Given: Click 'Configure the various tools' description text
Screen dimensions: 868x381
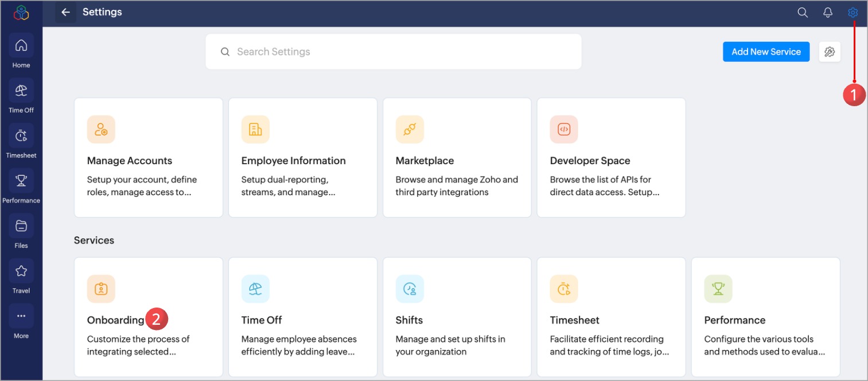Looking at the screenshot, I should pyautogui.click(x=759, y=339).
